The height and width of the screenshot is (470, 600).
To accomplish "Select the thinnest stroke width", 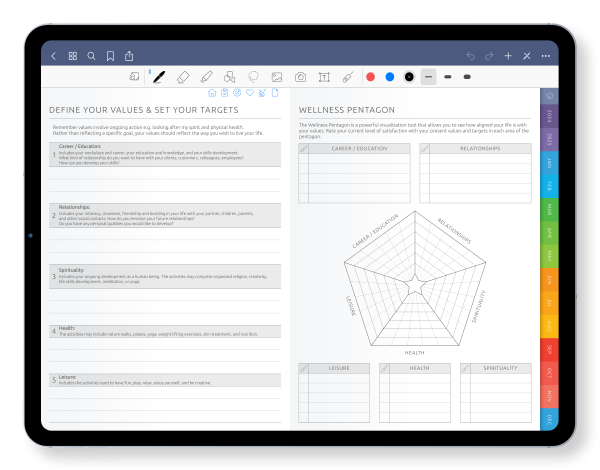I will point(428,77).
